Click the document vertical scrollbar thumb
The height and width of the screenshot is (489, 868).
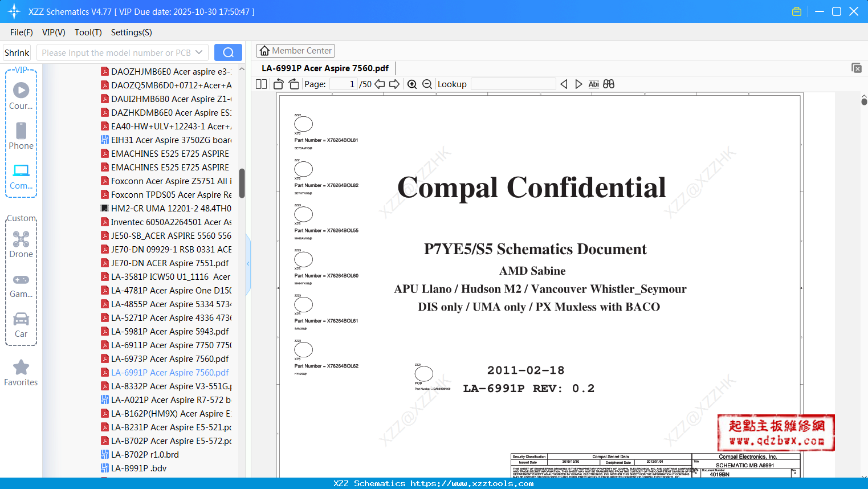864,101
